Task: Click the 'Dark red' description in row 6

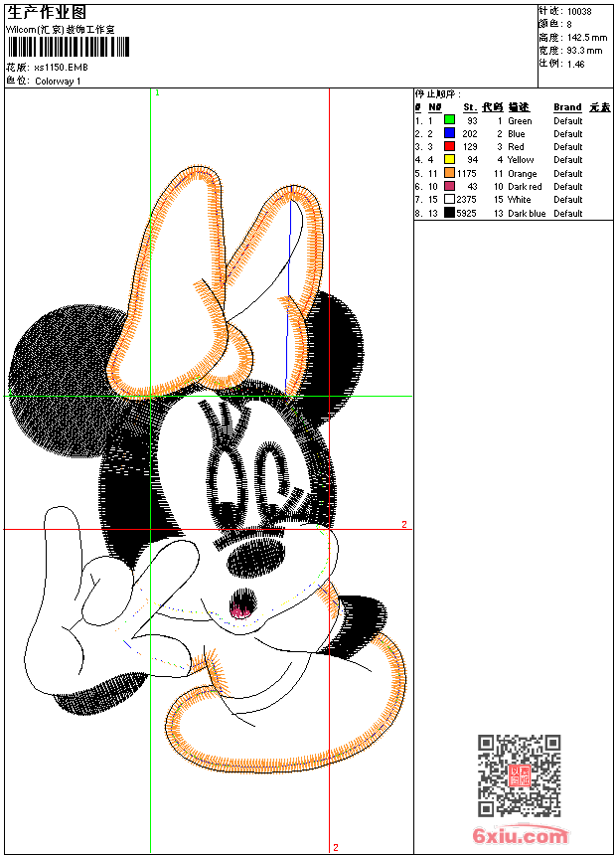Action: (x=525, y=187)
